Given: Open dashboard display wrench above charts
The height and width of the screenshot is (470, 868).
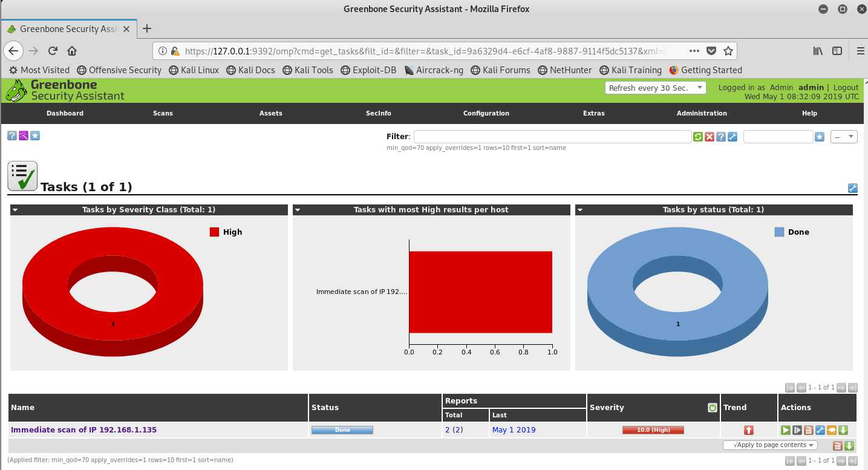Looking at the screenshot, I should [x=853, y=188].
